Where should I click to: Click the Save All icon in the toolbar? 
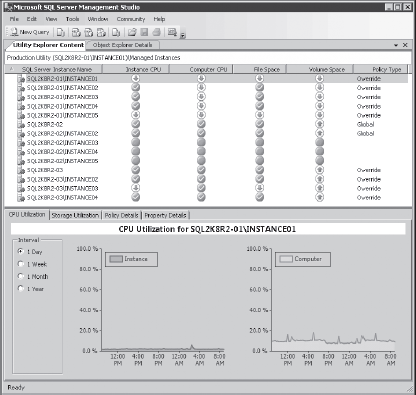[156, 32]
